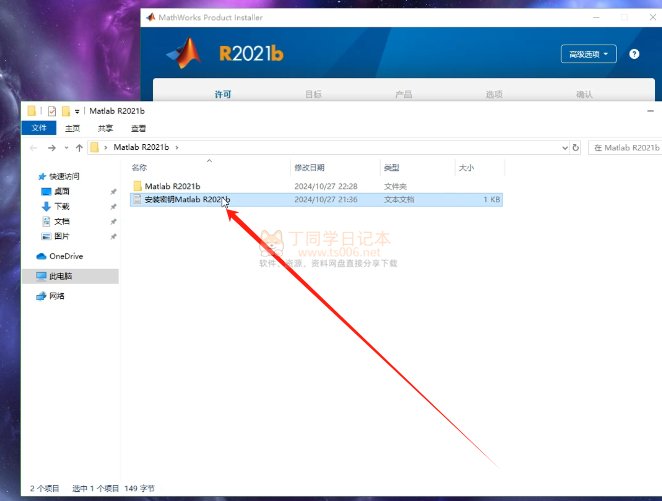
Task: Open the 查看 ribbon tab
Action: (138, 128)
